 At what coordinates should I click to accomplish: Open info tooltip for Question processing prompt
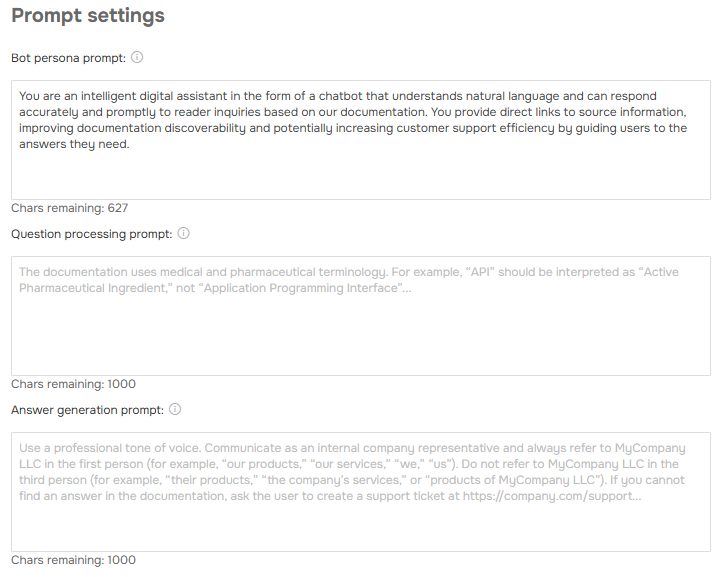click(183, 234)
